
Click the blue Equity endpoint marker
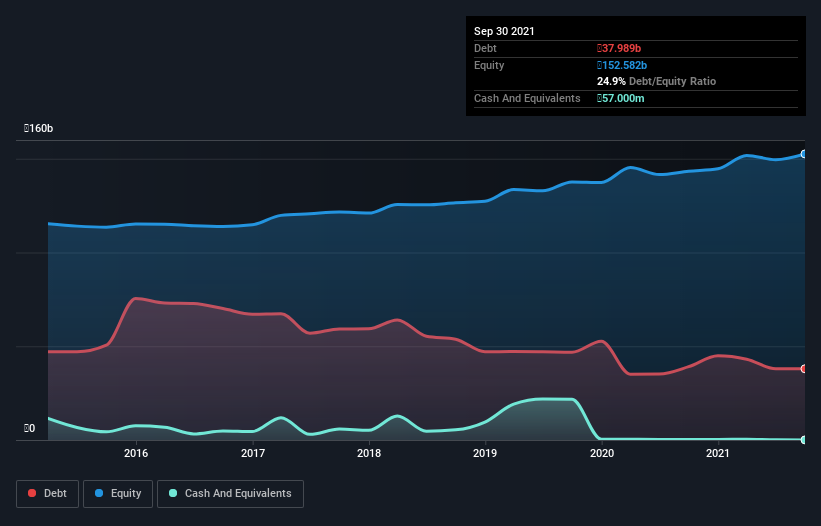804,154
